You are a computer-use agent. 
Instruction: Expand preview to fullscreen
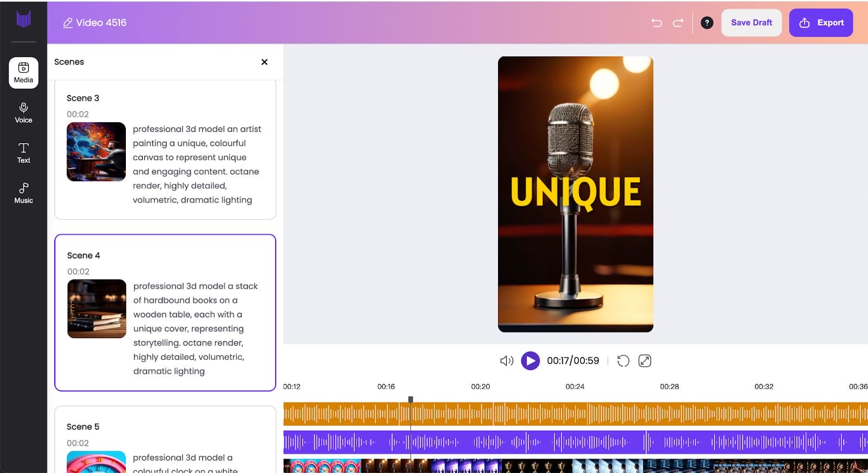[644, 361]
